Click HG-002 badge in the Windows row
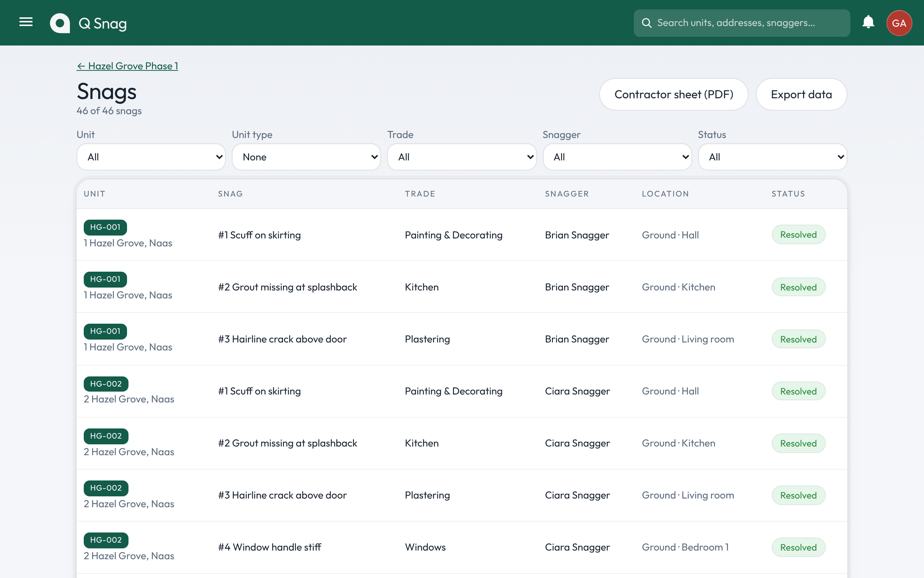 (x=106, y=540)
